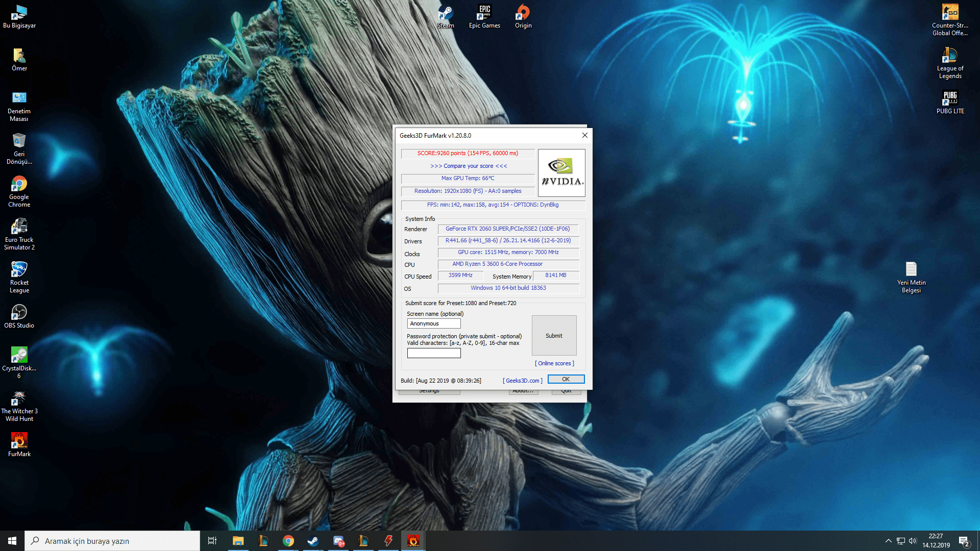Follow the Online scores link

click(x=554, y=363)
